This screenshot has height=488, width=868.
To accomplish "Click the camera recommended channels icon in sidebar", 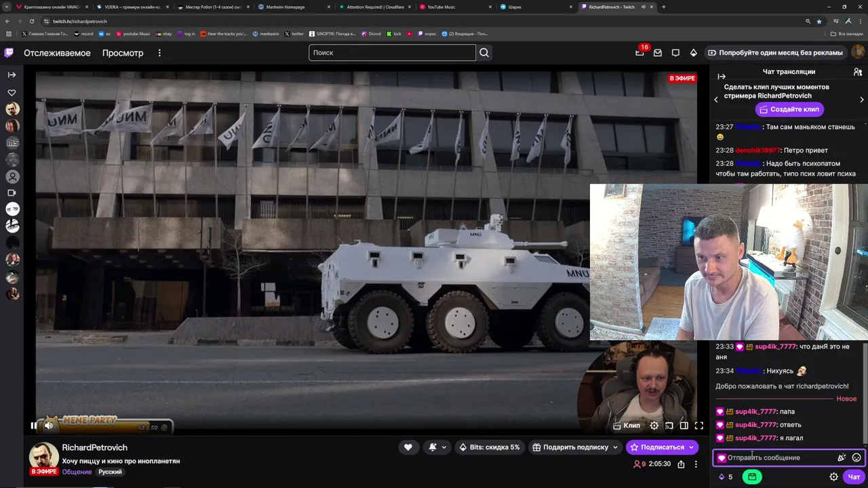I will (x=12, y=193).
